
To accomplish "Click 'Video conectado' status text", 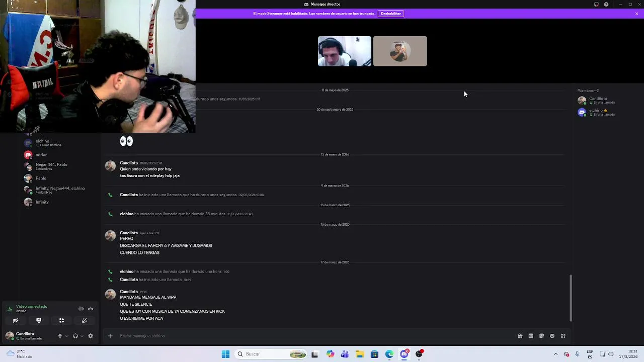I will click(x=32, y=306).
